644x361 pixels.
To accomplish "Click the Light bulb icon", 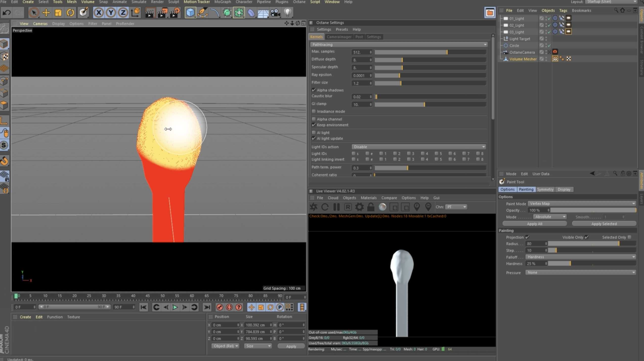I will (x=288, y=12).
